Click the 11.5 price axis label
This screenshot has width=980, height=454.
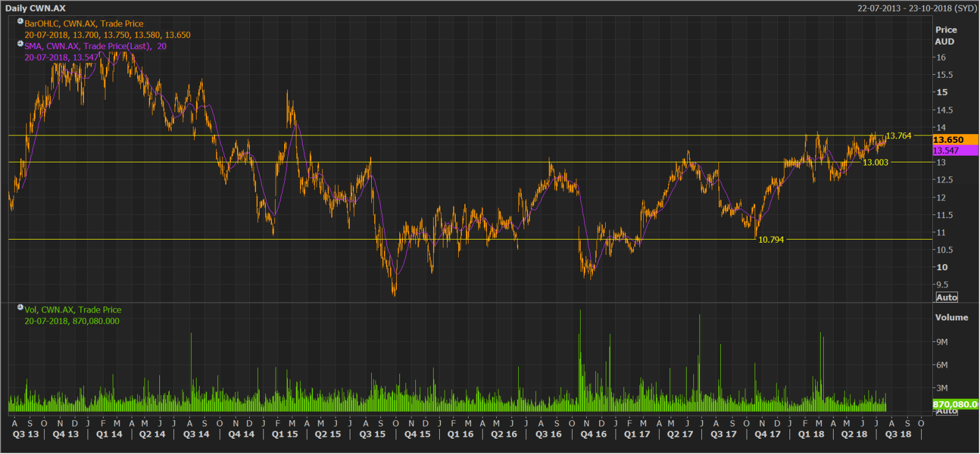tap(944, 215)
